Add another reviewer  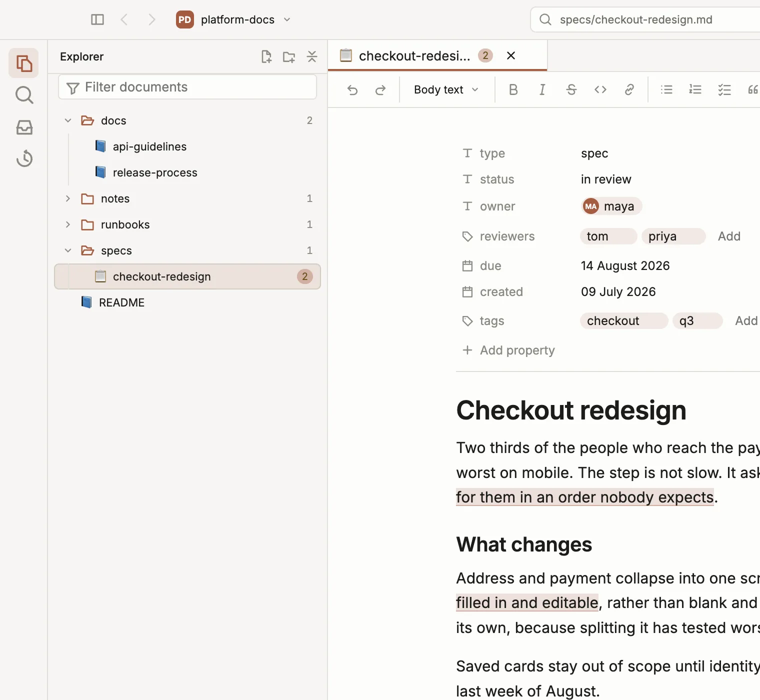729,236
